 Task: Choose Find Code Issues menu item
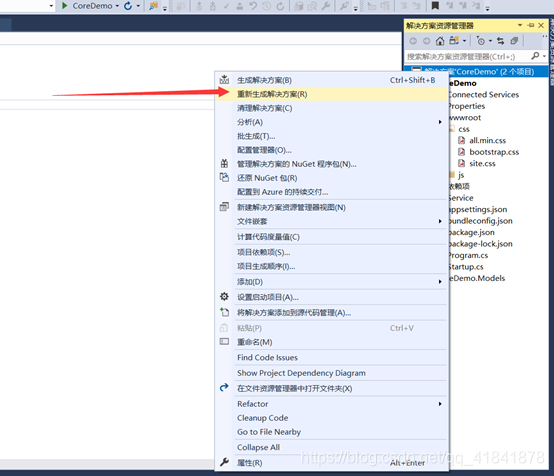pos(332,358)
